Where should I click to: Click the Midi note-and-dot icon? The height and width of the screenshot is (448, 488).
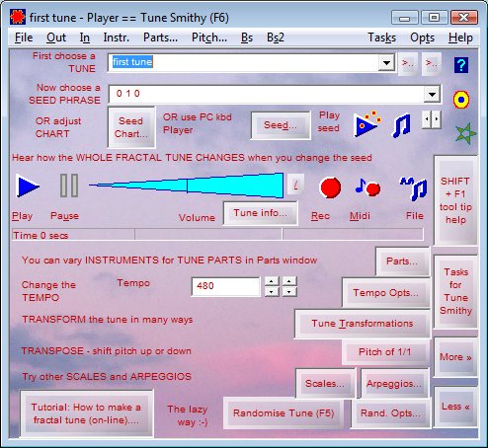click(367, 187)
